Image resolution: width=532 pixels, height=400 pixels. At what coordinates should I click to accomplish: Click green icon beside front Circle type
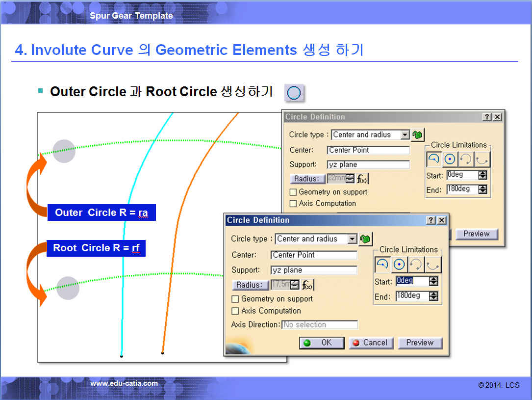[x=365, y=239]
